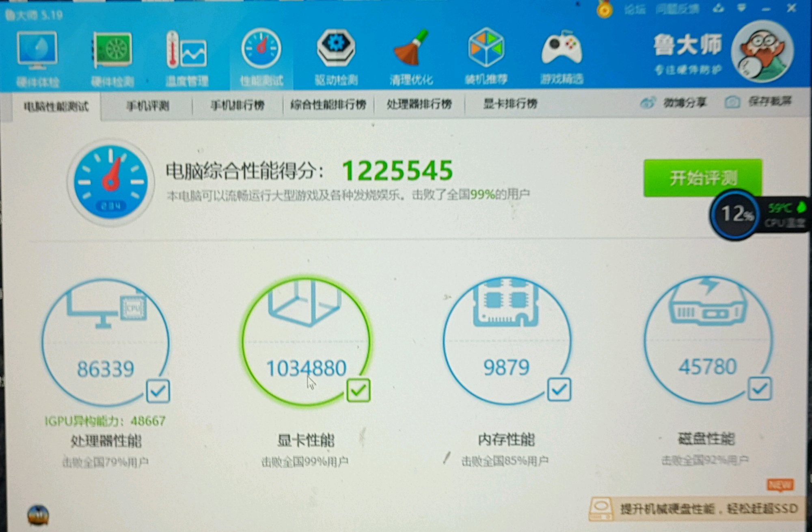The width and height of the screenshot is (812, 532).
Task: Uncheck the 处理器性能 test checkbox
Action: 158,391
